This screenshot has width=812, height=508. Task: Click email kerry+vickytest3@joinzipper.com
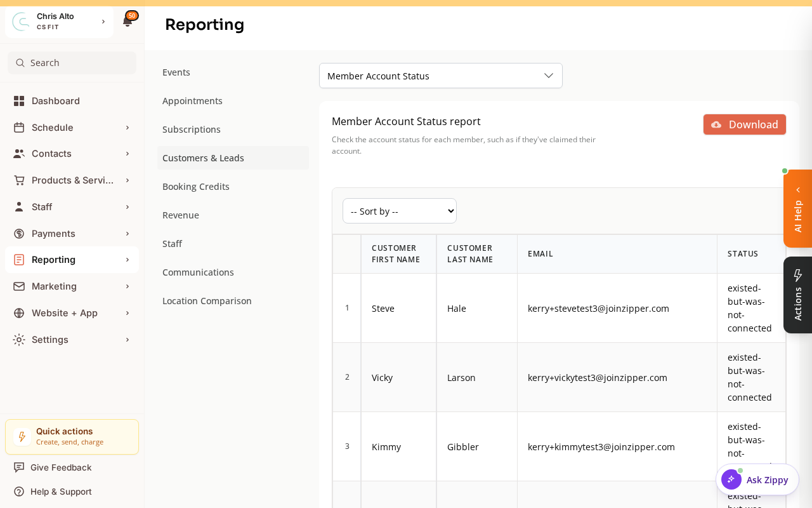[598, 378]
